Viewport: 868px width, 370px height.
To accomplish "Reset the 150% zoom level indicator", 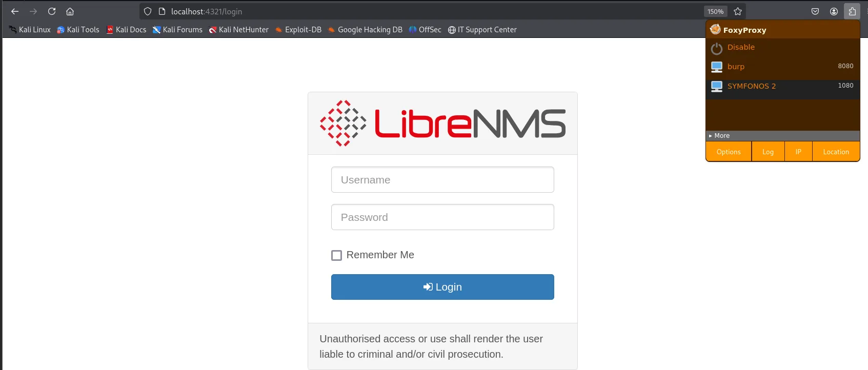I will tap(716, 11).
